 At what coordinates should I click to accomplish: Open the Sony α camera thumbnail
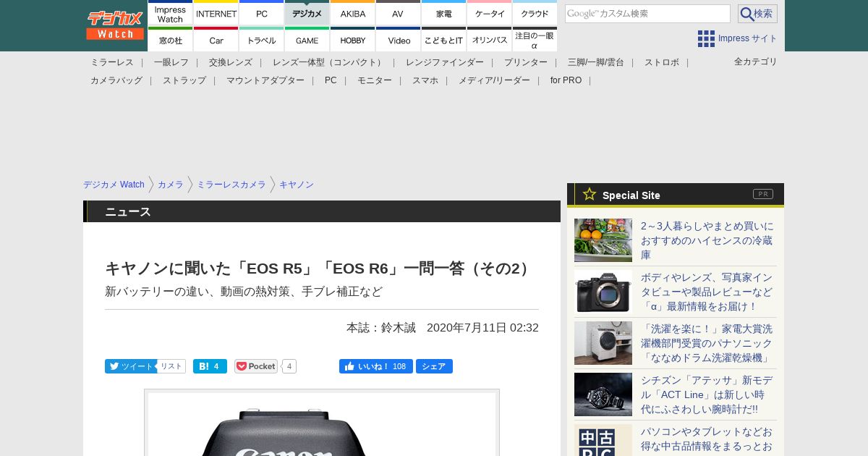pyautogui.click(x=603, y=292)
